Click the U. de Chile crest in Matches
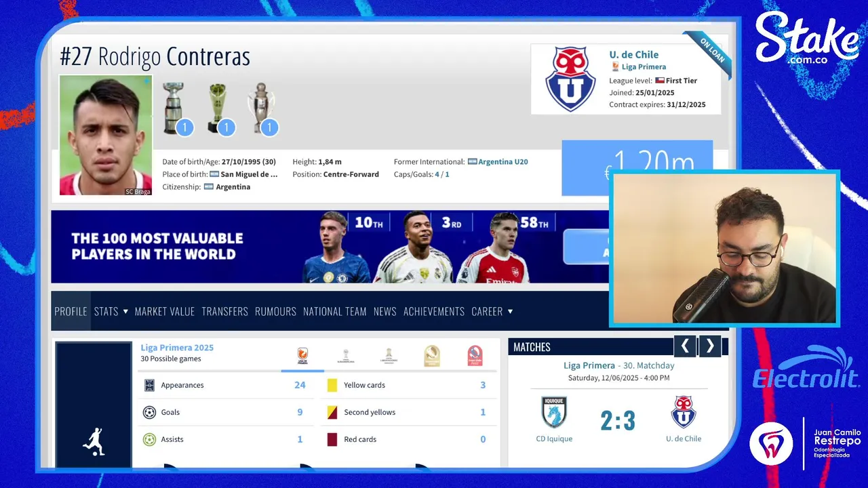Screen dimensions: 868x488 click(x=684, y=412)
